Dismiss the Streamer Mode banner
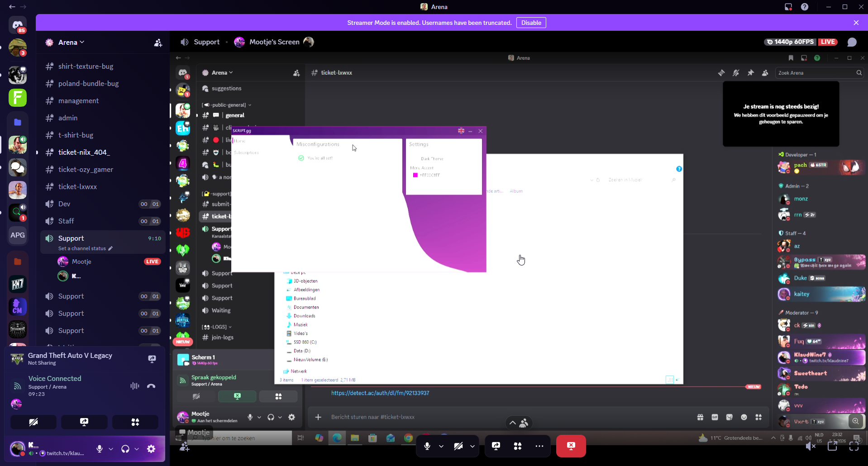 click(x=856, y=23)
